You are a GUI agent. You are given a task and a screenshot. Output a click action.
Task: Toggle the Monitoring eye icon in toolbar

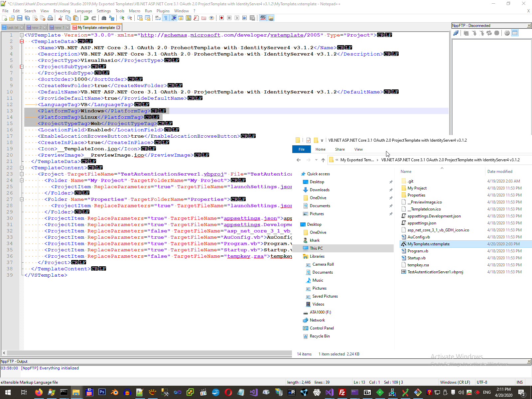(211, 18)
